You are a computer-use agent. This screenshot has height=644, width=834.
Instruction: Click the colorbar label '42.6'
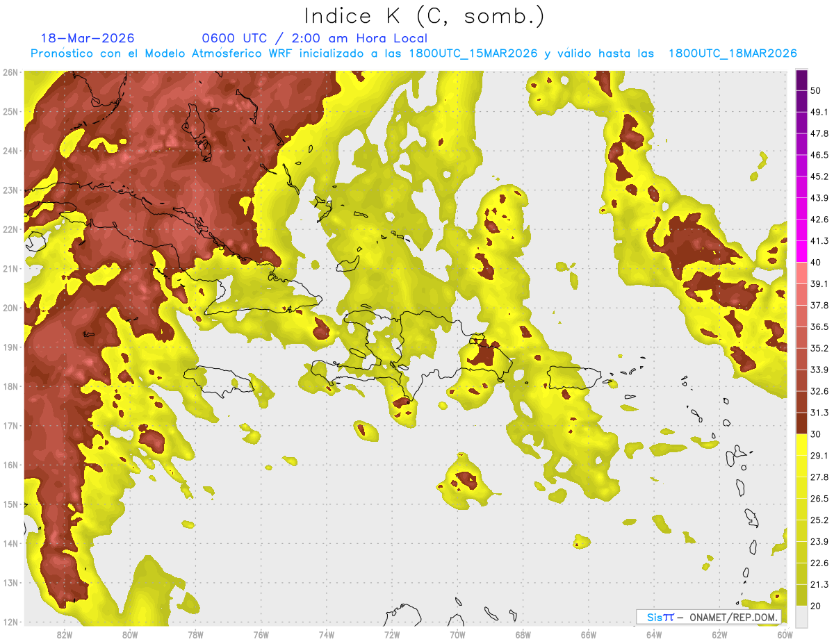pyautogui.click(x=819, y=220)
